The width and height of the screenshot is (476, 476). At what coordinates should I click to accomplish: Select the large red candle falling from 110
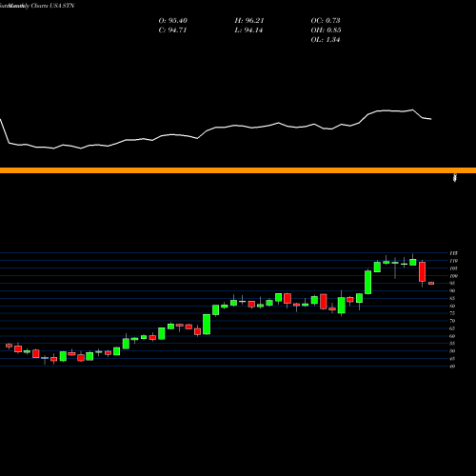click(x=422, y=271)
